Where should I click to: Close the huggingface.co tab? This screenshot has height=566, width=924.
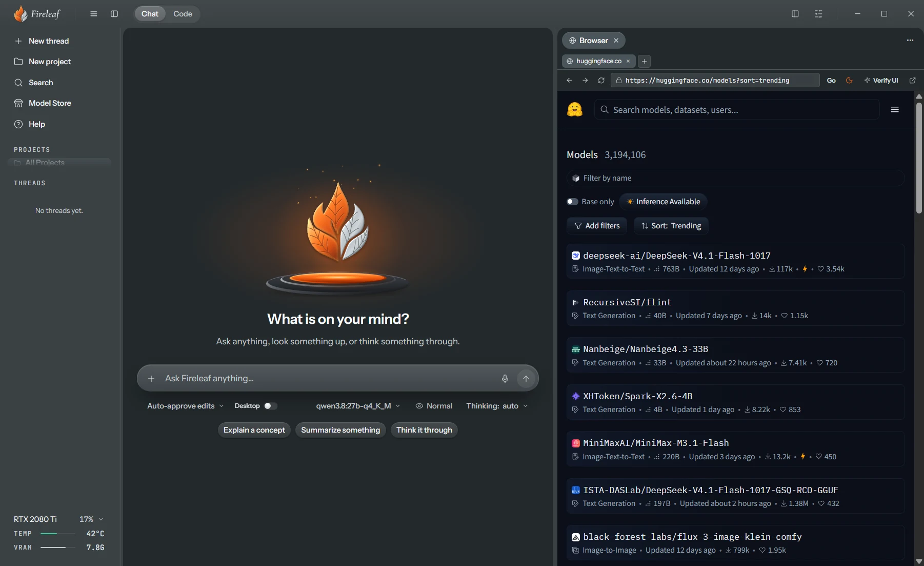tap(628, 61)
